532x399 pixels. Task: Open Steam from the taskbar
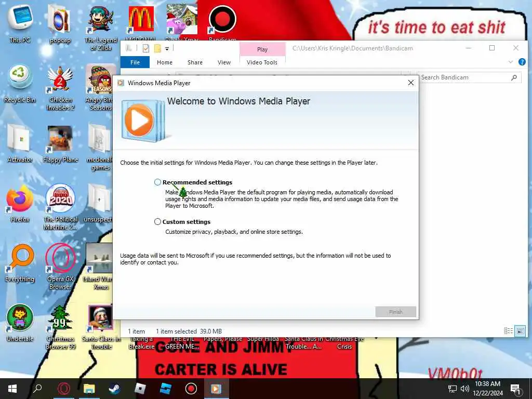(x=115, y=389)
